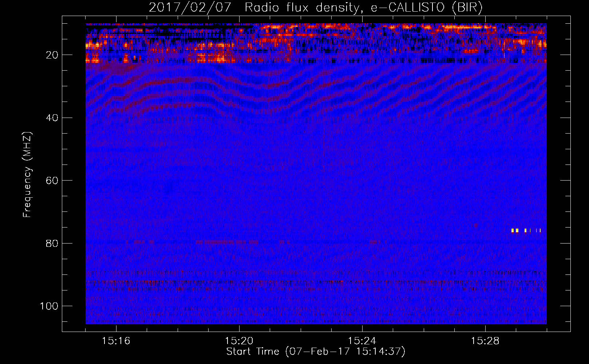
Task: Click the bright yellow burst near 76 MHz
Action: (526, 230)
